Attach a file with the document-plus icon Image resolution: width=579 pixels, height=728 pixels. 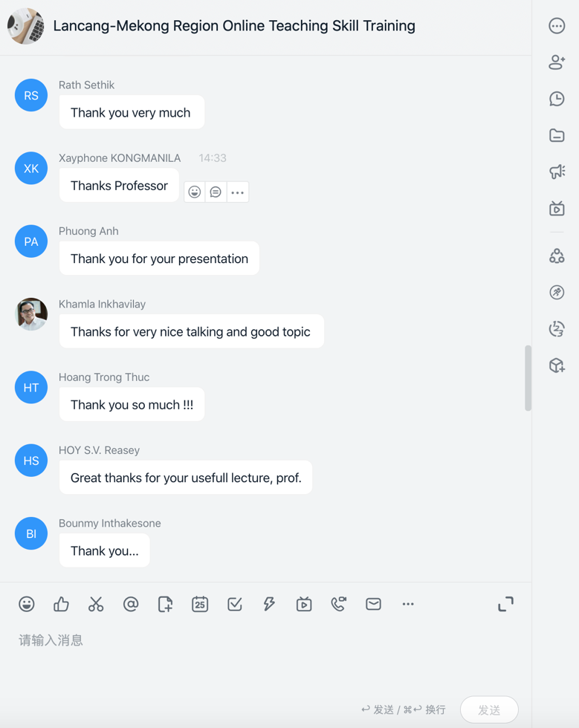pos(165,604)
